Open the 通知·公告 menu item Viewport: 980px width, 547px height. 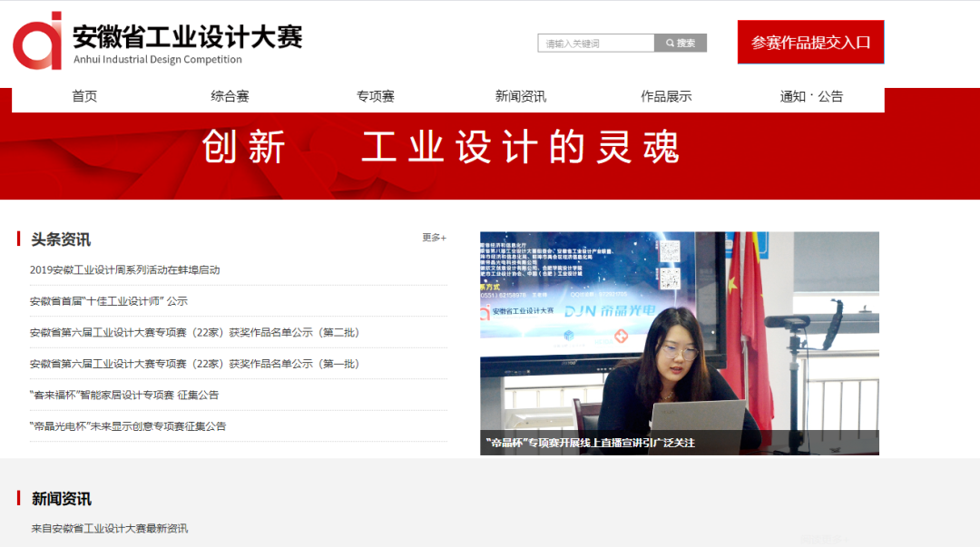(x=811, y=96)
